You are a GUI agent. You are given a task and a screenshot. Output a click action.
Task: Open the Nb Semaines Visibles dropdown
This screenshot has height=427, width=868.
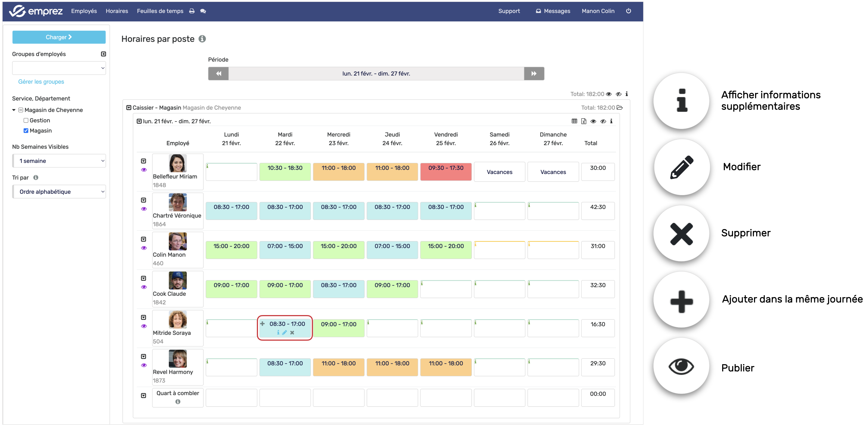[x=59, y=161]
